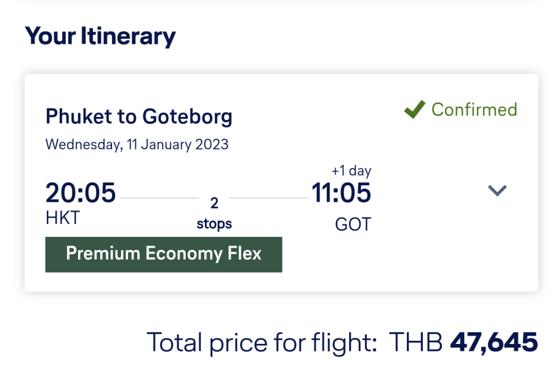Viewport: 554px width, 392px height.
Task: Click the Total price for flight label
Action: coord(262,342)
